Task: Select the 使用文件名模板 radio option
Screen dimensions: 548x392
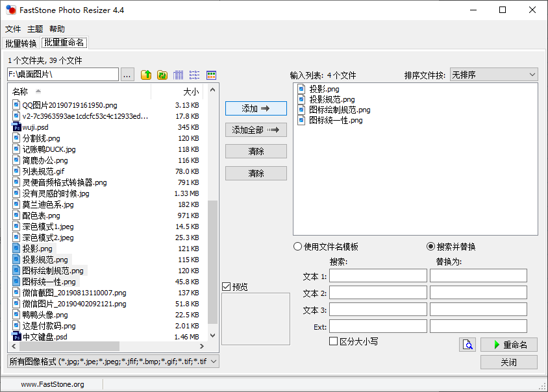Action: pyautogui.click(x=298, y=247)
